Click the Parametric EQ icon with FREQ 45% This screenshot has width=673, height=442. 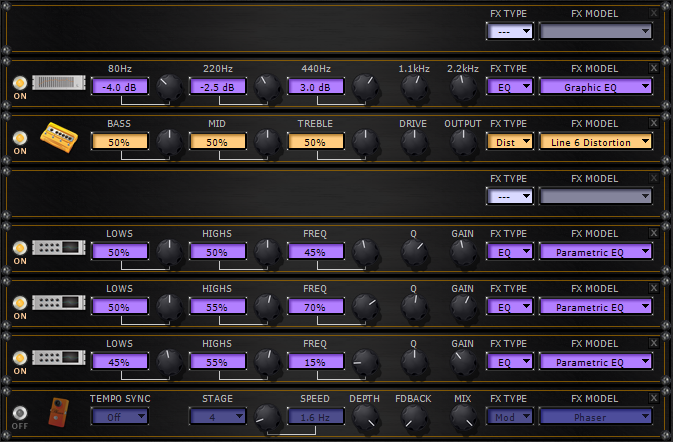pyautogui.click(x=59, y=247)
